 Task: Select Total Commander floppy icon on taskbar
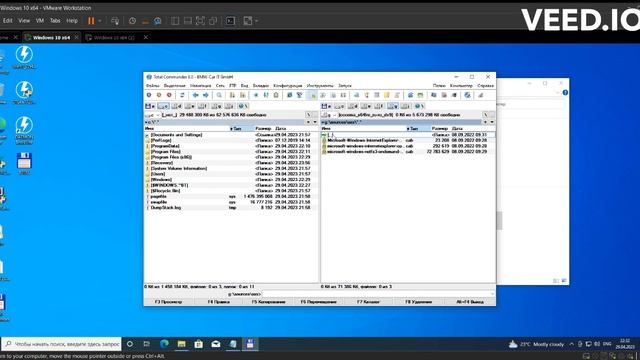tap(250, 344)
